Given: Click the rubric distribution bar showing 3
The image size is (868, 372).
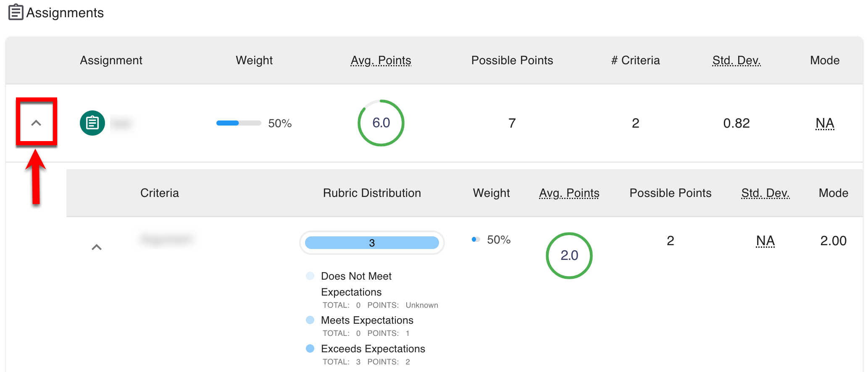Looking at the screenshot, I should 372,243.
